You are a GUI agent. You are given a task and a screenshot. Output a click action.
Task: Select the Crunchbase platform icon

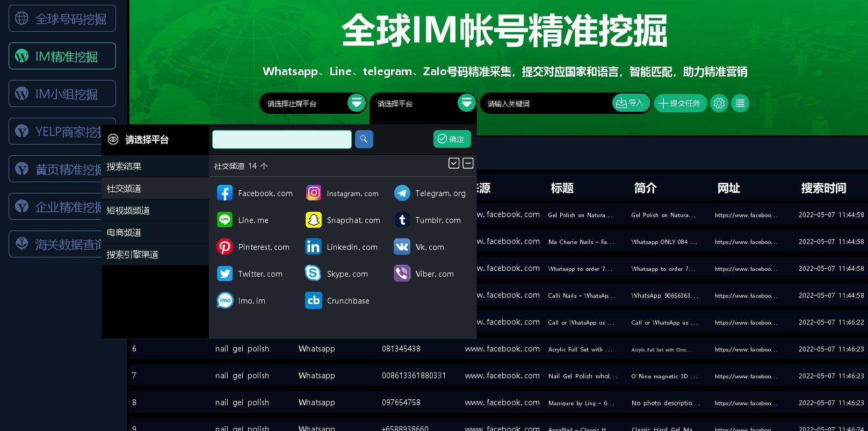click(x=313, y=300)
